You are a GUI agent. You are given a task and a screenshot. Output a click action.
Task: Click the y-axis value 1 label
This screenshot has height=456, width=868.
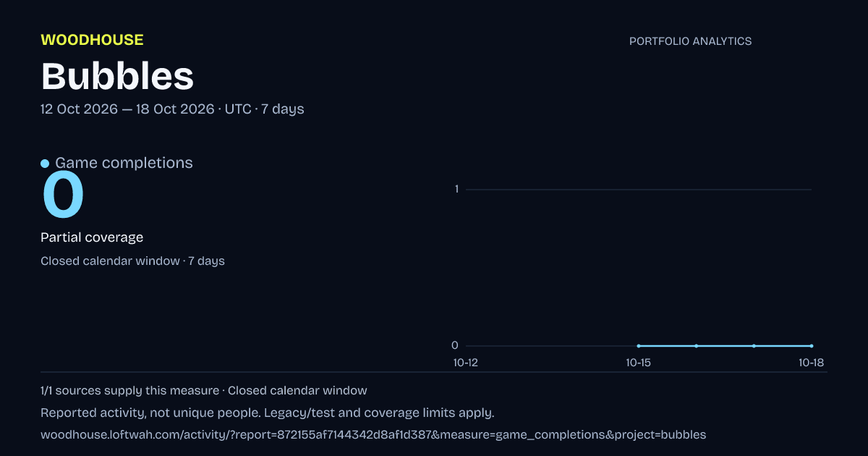[456, 190]
